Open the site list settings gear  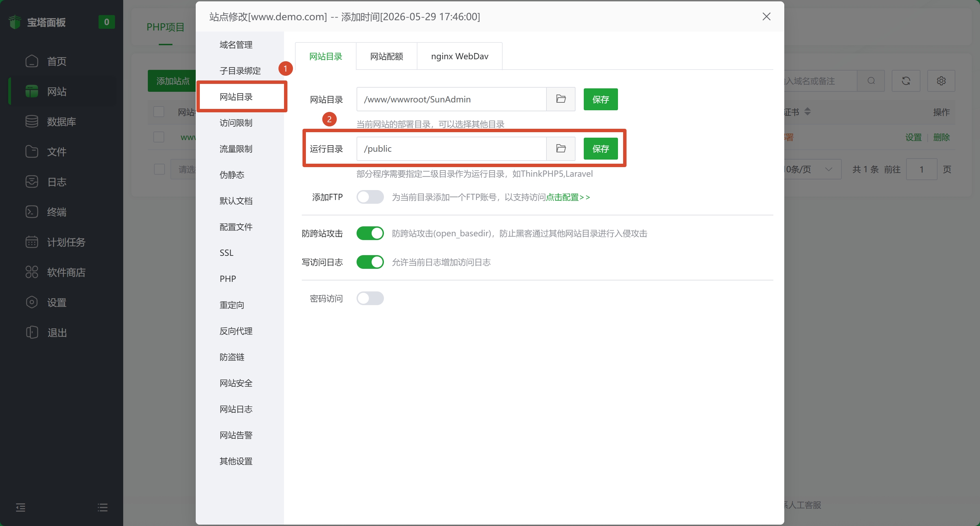point(941,81)
